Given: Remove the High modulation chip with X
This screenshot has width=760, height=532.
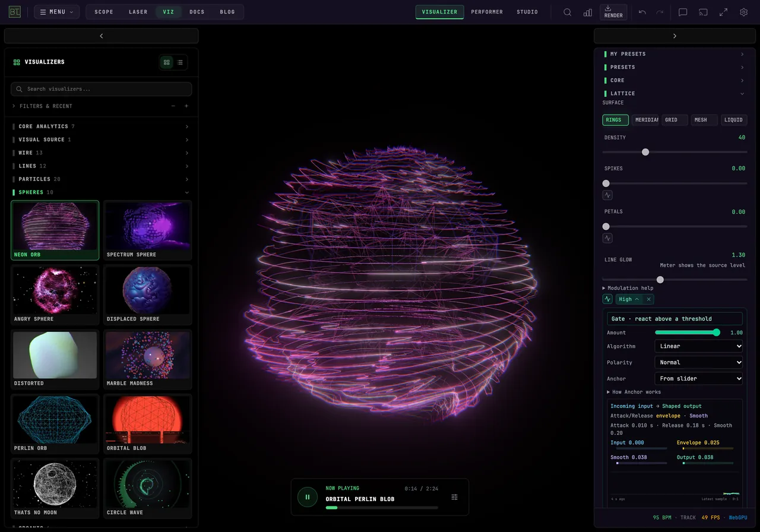Looking at the screenshot, I should [649, 299].
